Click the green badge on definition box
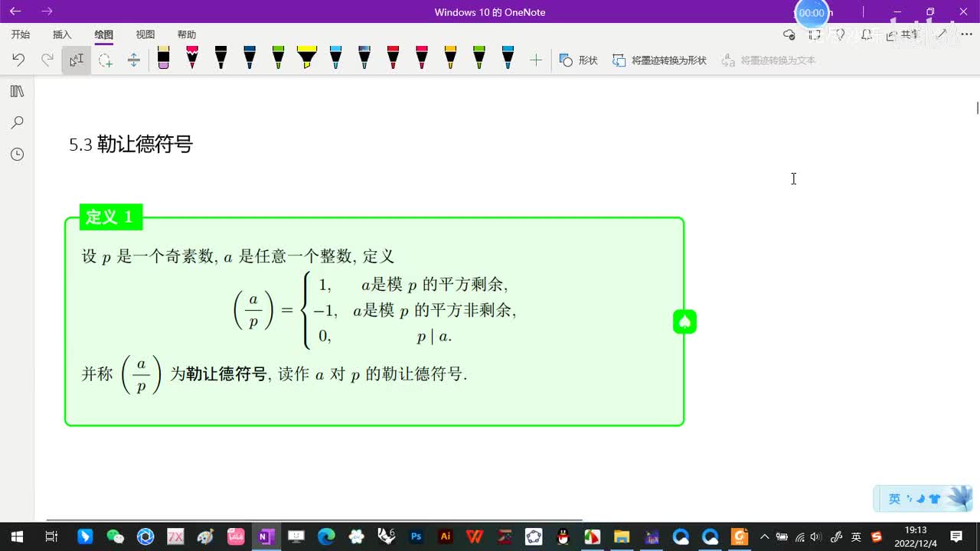The height and width of the screenshot is (551, 980). [684, 322]
